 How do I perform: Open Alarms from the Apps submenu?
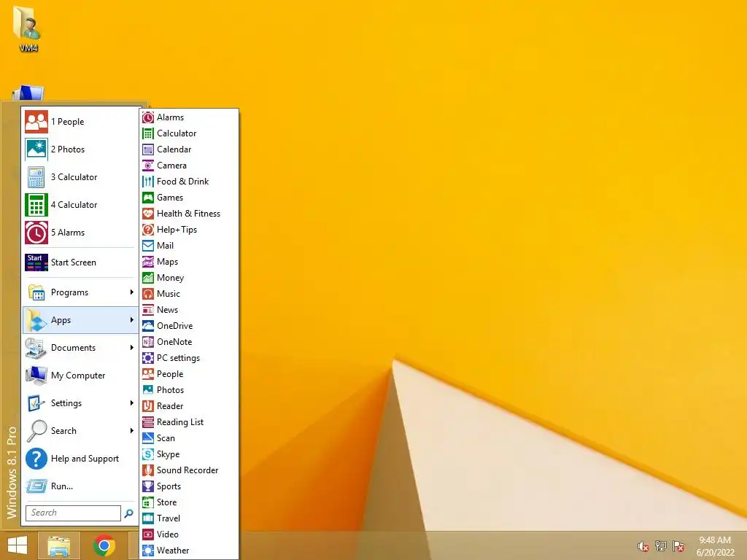[x=189, y=117]
